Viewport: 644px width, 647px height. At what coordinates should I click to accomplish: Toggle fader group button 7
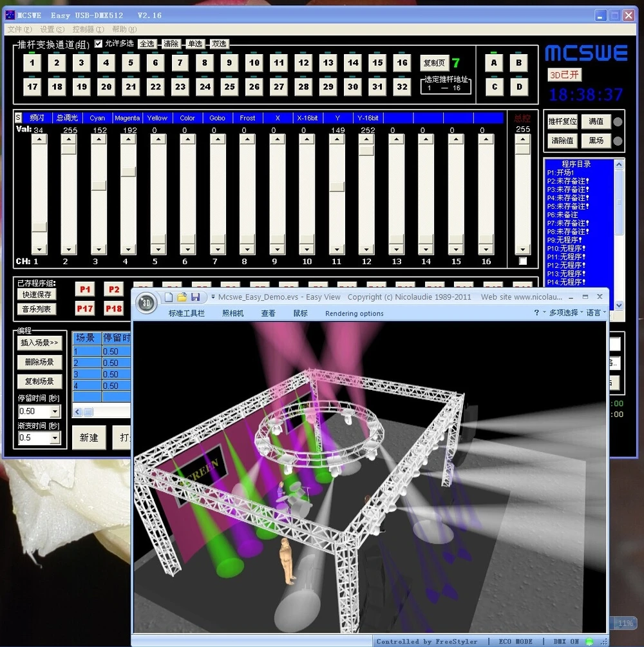pos(180,63)
